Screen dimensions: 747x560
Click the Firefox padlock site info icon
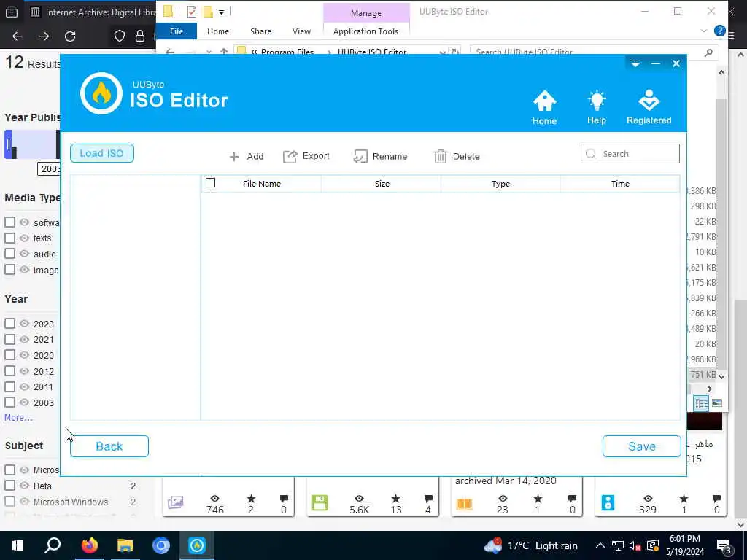tap(140, 36)
